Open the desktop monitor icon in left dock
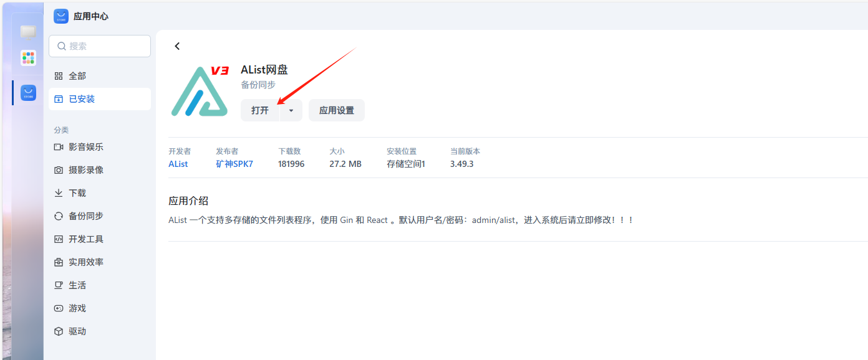Viewport: 868px width, 360px height. coord(28,32)
